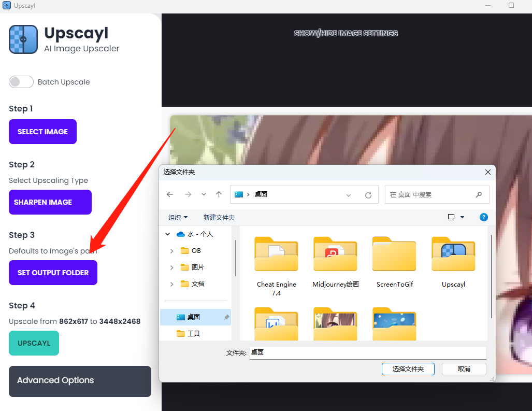Click the Upscayl logo icon in the sidebar
This screenshot has width=532, height=411.
click(x=23, y=39)
